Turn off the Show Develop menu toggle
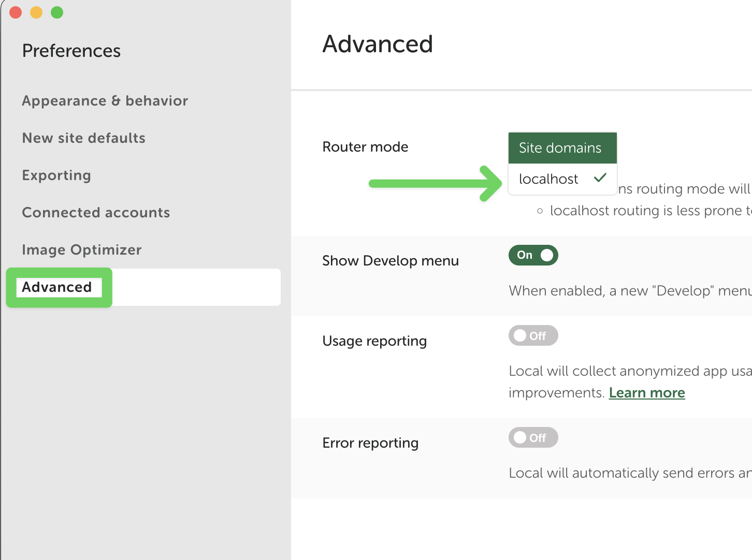The image size is (752, 560). [533, 255]
